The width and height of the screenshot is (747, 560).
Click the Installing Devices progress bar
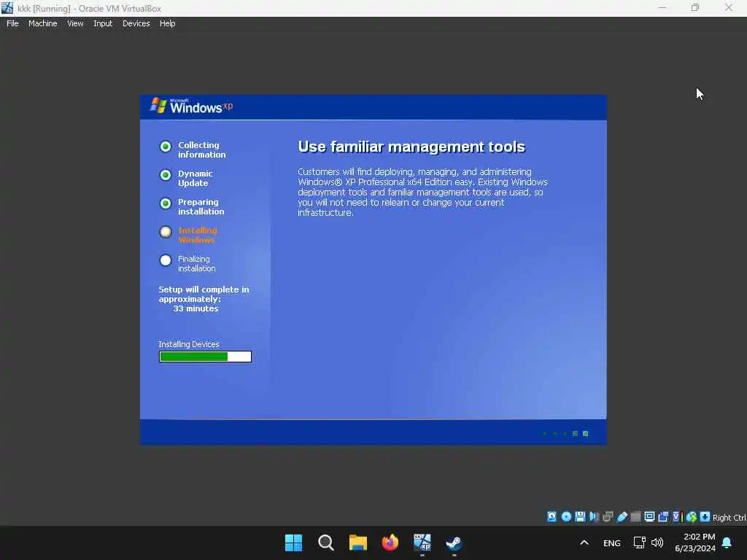click(x=205, y=357)
